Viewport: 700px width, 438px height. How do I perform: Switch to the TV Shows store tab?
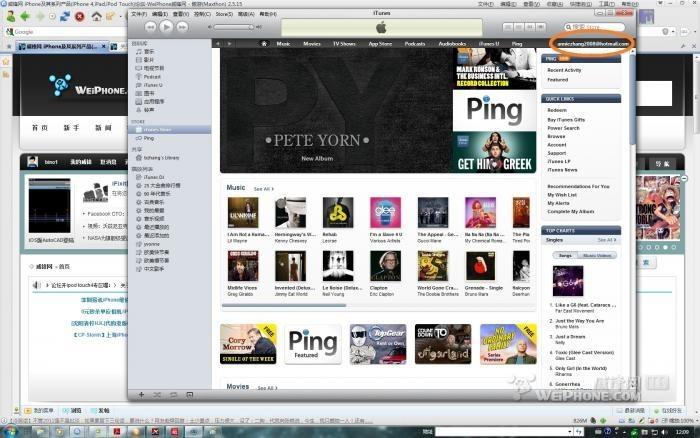(344, 44)
